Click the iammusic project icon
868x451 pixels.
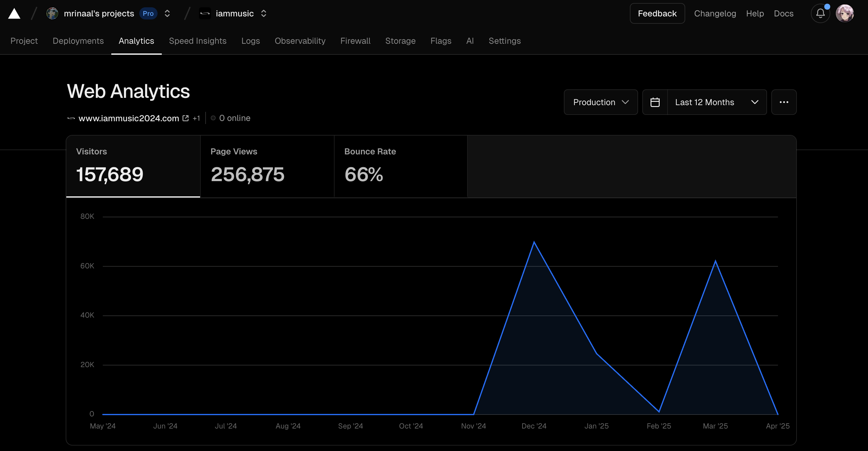coord(205,13)
